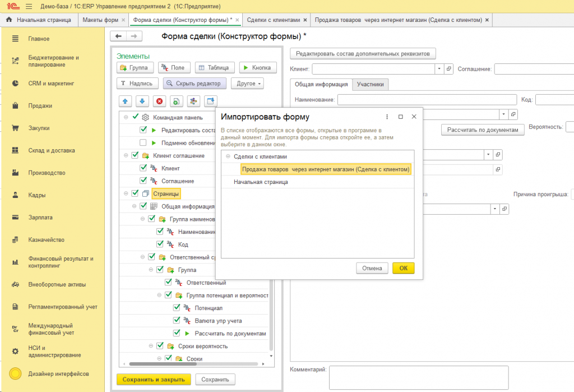Open Производство section in sidebar
Screen dimensions: 574x392
47,173
